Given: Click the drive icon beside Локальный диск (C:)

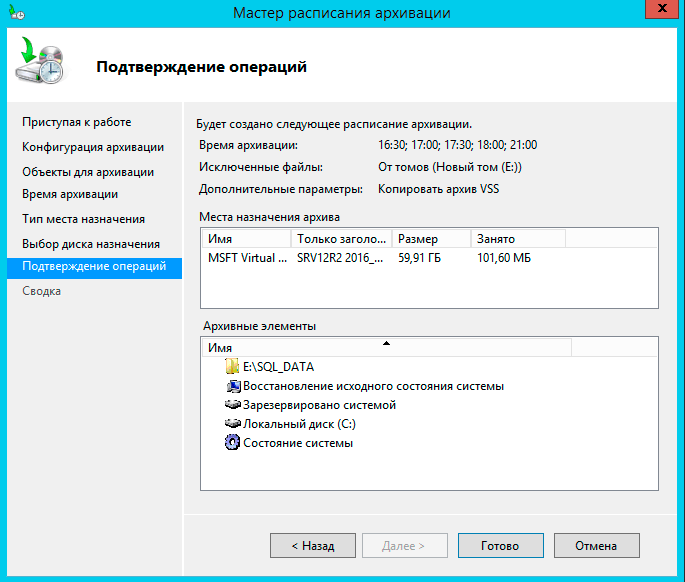Looking at the screenshot, I should coord(233,423).
